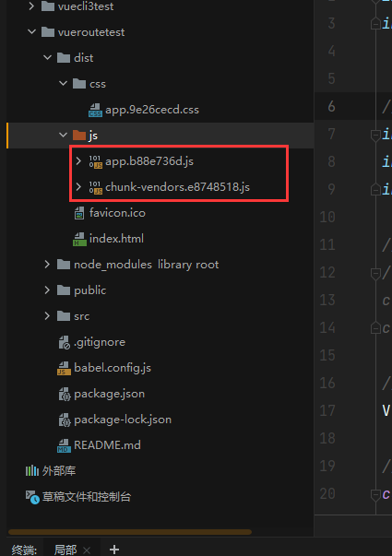Viewport: 392px width, 556px height.
Task: Click the vuecli3test folder icon
Action: 48,6
